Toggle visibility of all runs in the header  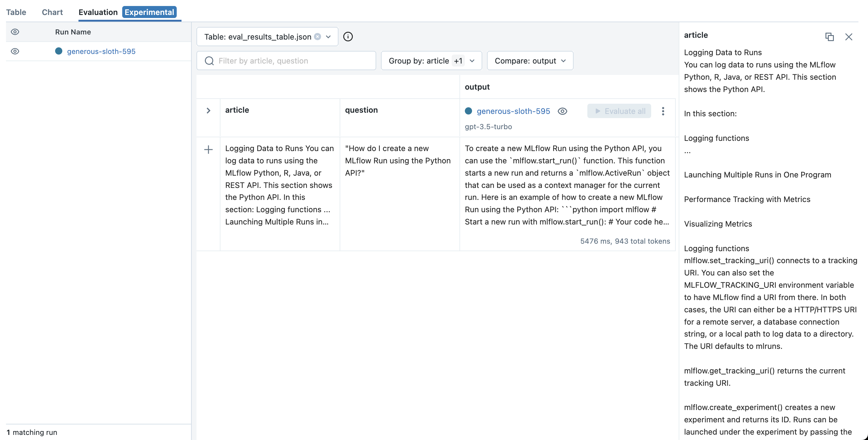click(x=15, y=32)
